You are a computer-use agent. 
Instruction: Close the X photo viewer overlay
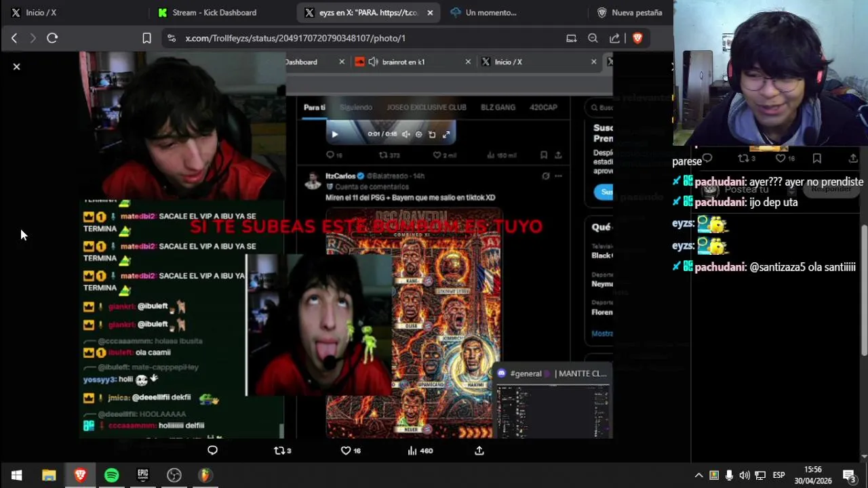16,66
